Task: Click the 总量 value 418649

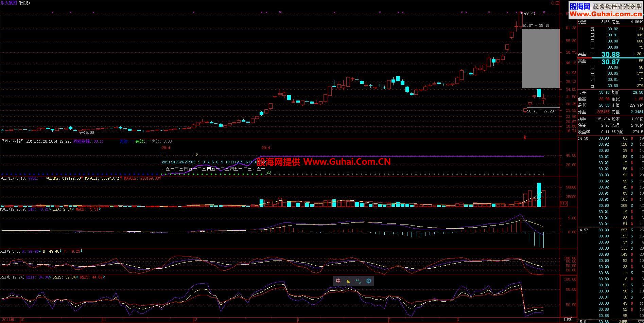Action: pyautogui.click(x=636, y=22)
